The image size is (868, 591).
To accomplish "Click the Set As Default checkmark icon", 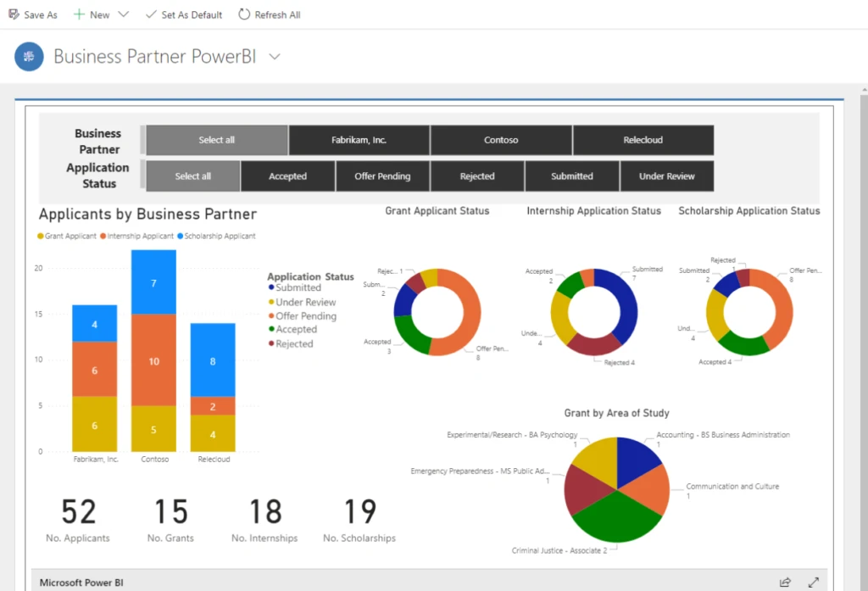I will click(149, 14).
